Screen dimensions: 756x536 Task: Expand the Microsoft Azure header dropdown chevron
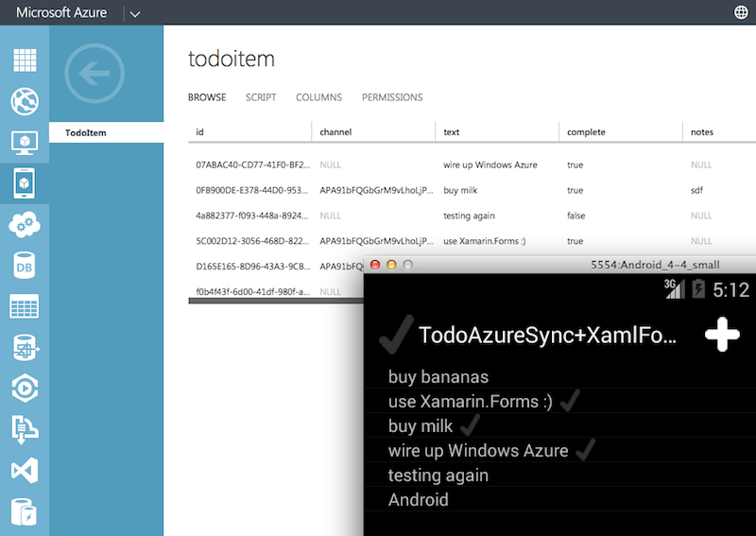pyautogui.click(x=135, y=14)
